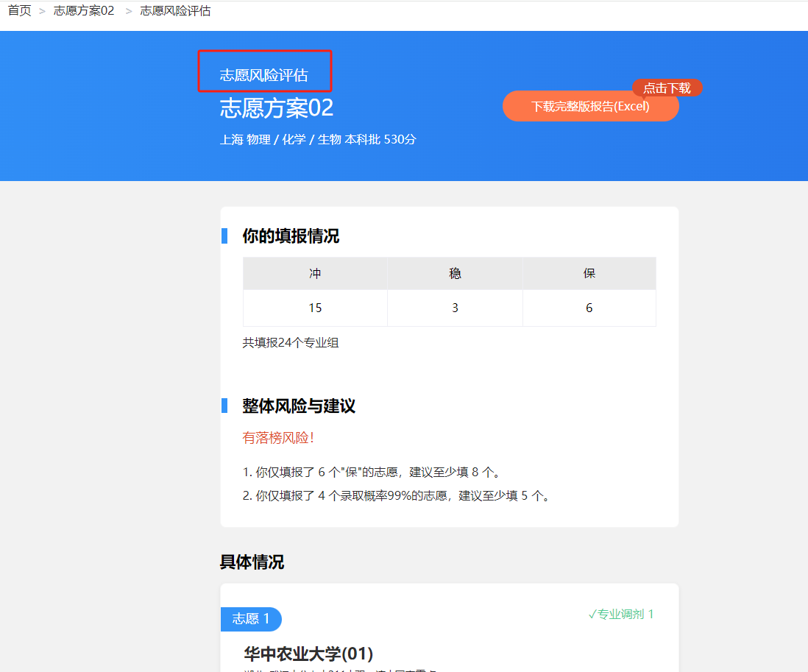This screenshot has height=672, width=808.
Task: Click the 首页 breadcrumb link
Action: click(20, 11)
